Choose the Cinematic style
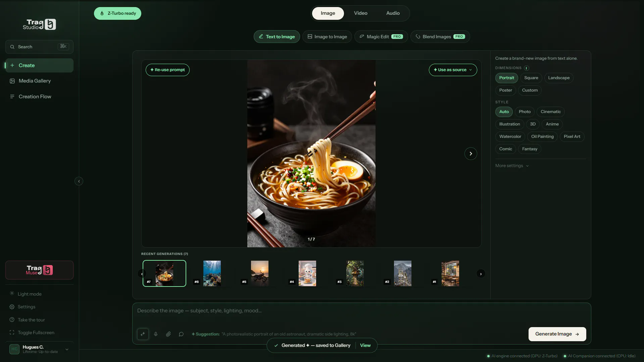The width and height of the screenshot is (644, 362). click(551, 112)
